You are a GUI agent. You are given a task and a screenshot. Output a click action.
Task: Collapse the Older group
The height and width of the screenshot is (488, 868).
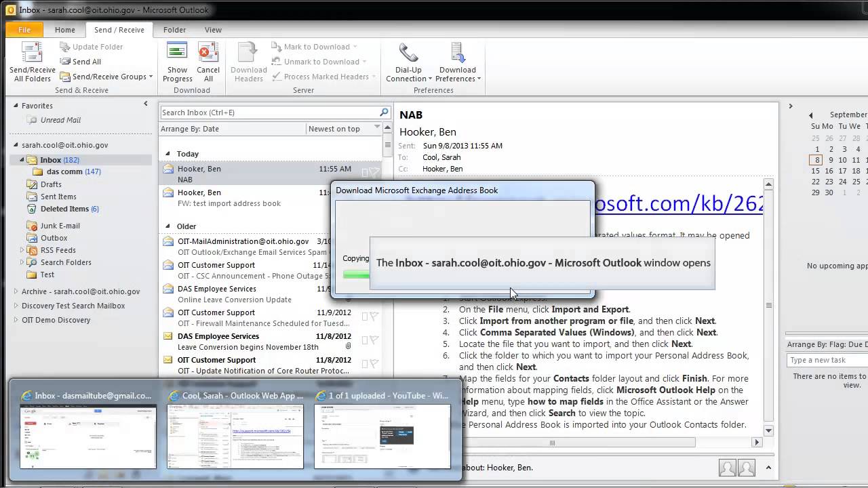(x=168, y=226)
